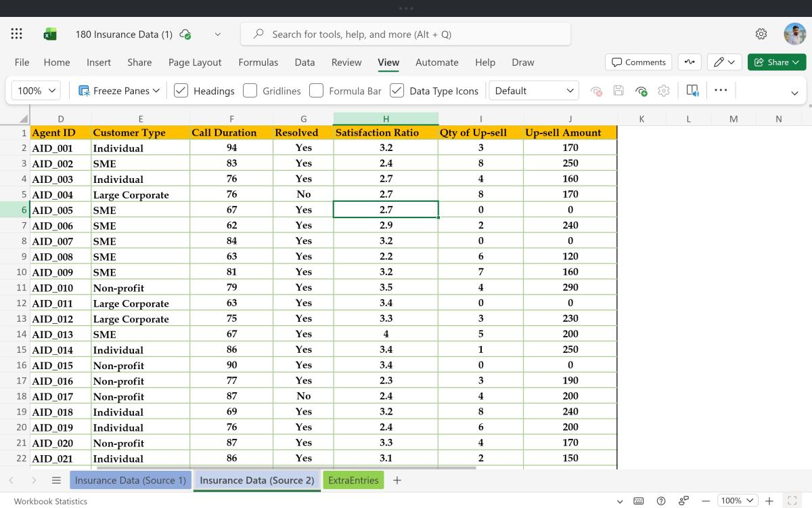This screenshot has width=812, height=508.
Task: Click the search box for tools and help
Action: [406, 34]
